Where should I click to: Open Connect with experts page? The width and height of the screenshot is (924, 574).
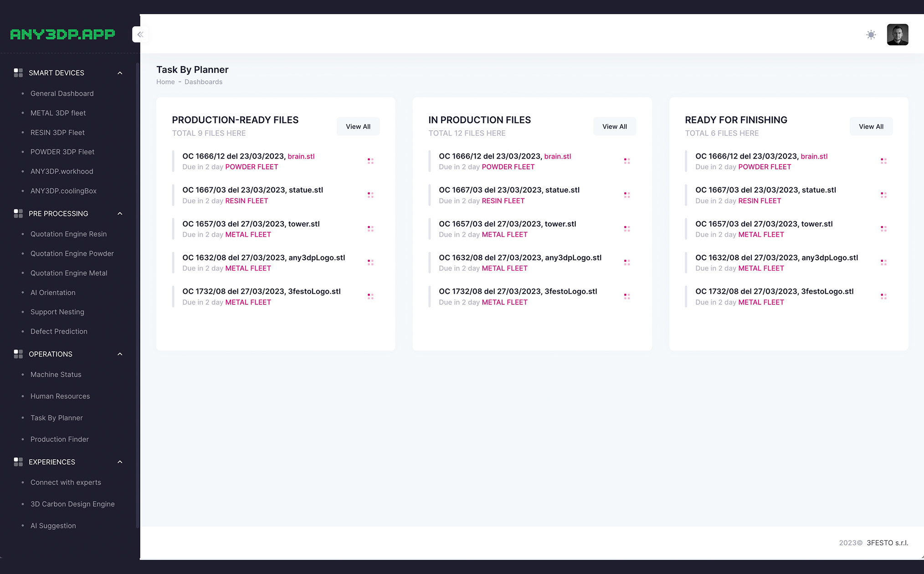pyautogui.click(x=66, y=482)
